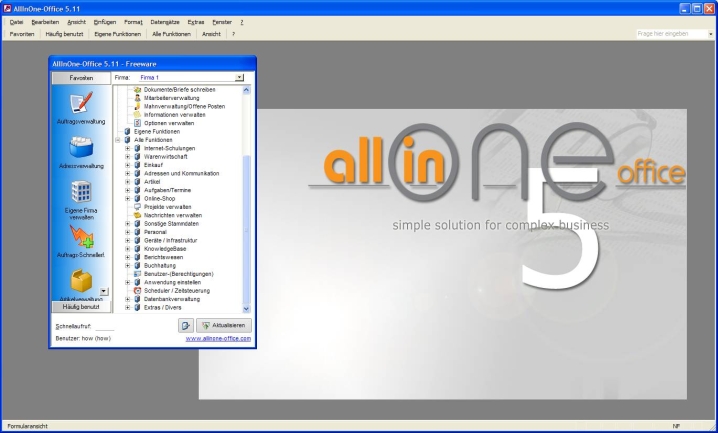Open the Datensätze menu
The width and height of the screenshot is (718, 433).
[x=166, y=21]
